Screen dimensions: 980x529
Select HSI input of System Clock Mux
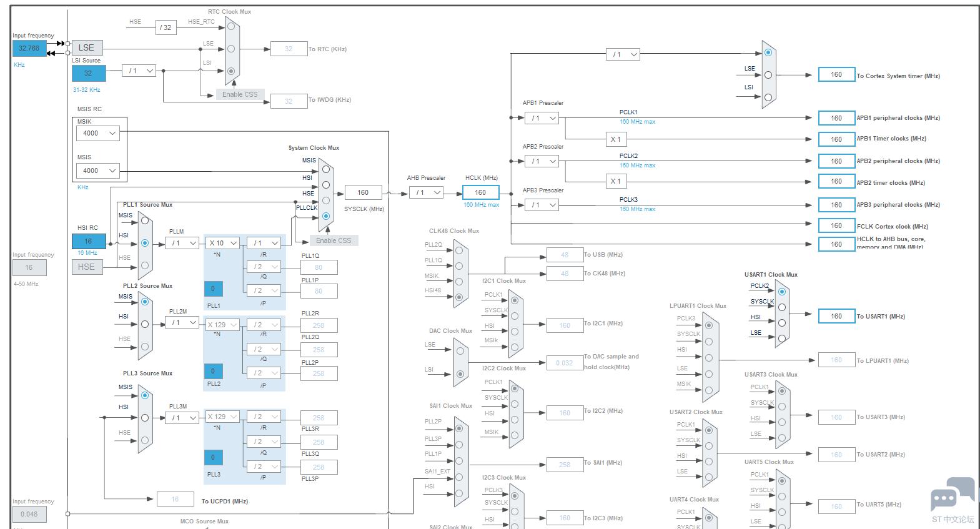pos(326,185)
